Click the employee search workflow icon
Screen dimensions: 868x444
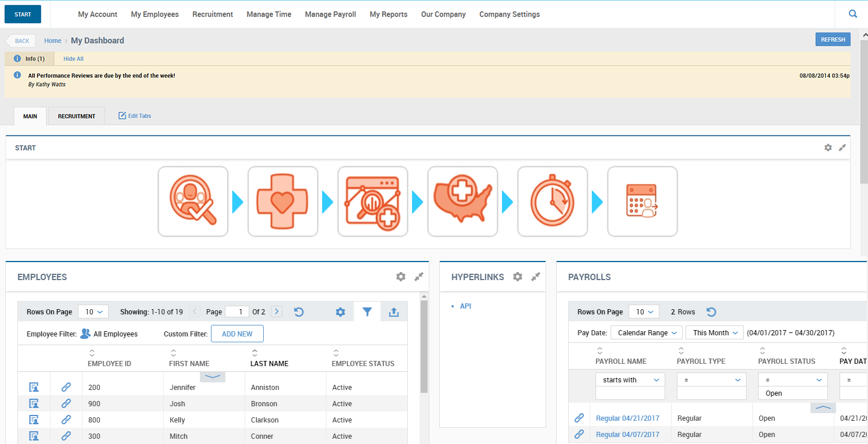click(x=193, y=202)
